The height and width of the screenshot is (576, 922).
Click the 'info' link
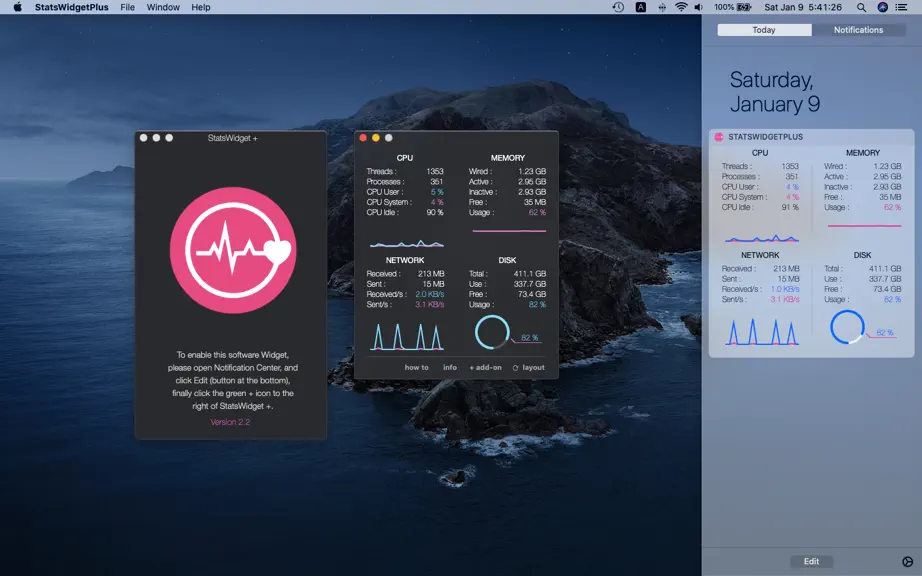click(450, 367)
